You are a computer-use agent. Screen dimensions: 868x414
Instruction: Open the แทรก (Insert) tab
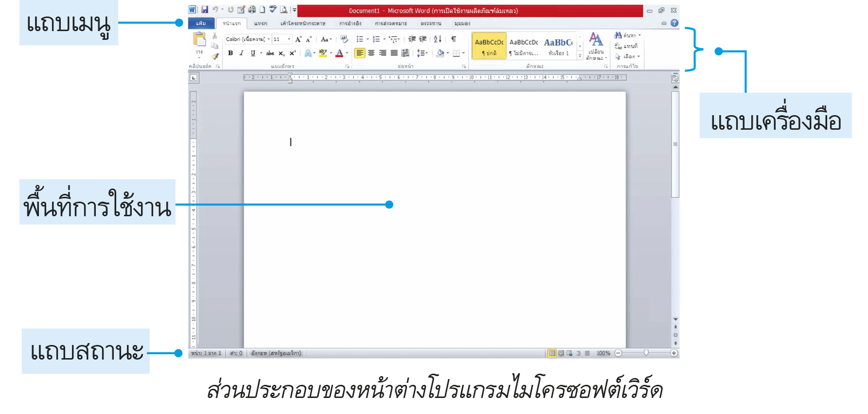tap(261, 23)
